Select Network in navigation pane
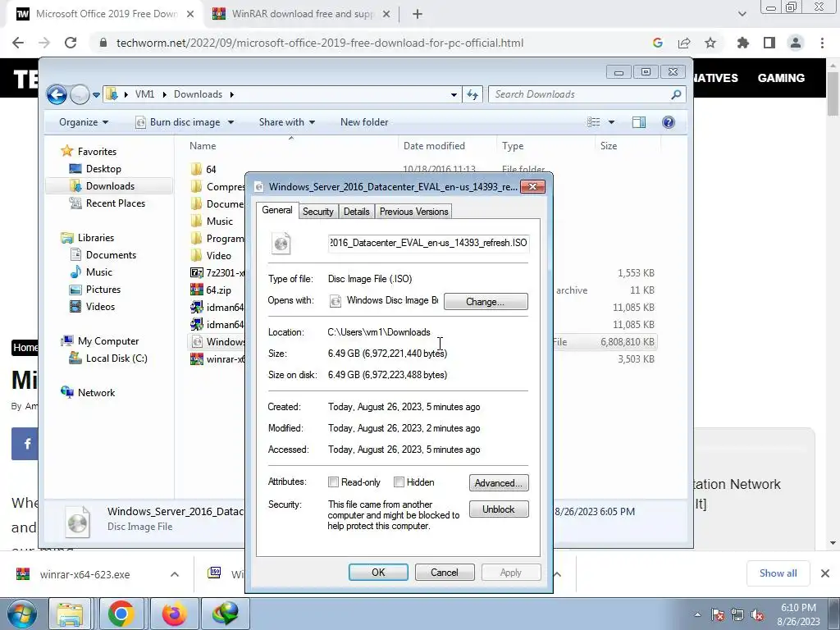 coord(96,393)
